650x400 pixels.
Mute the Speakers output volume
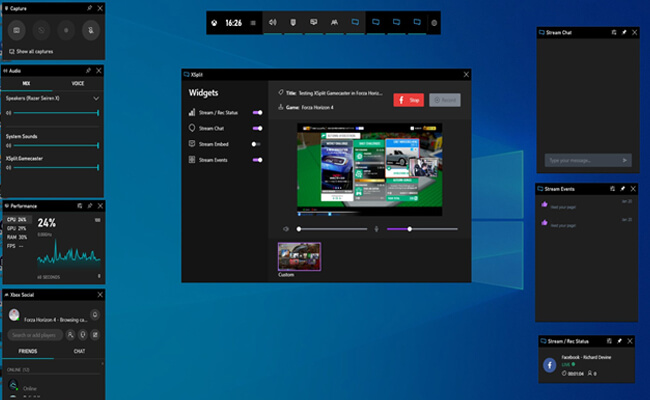point(8,113)
